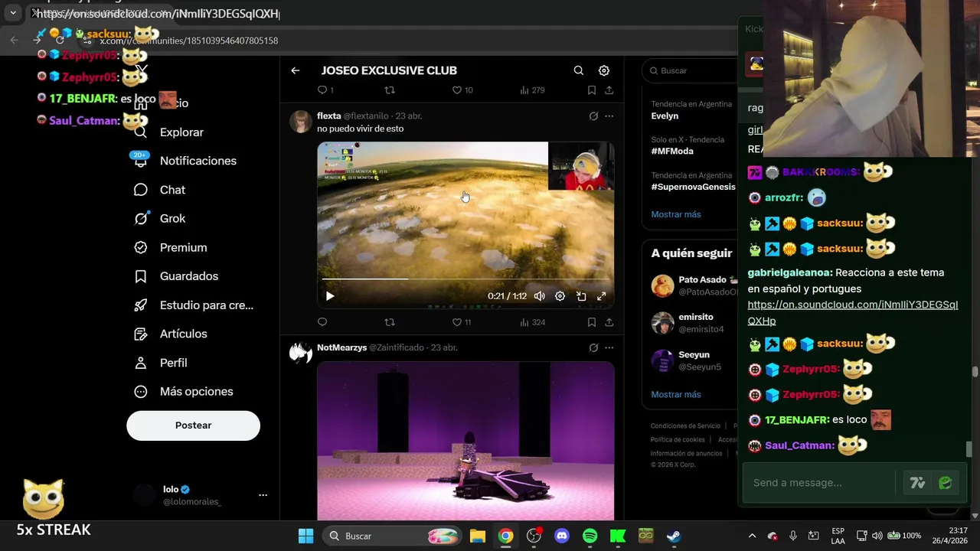Open Grok in the X sidebar
The image size is (980, 551).
160,219
